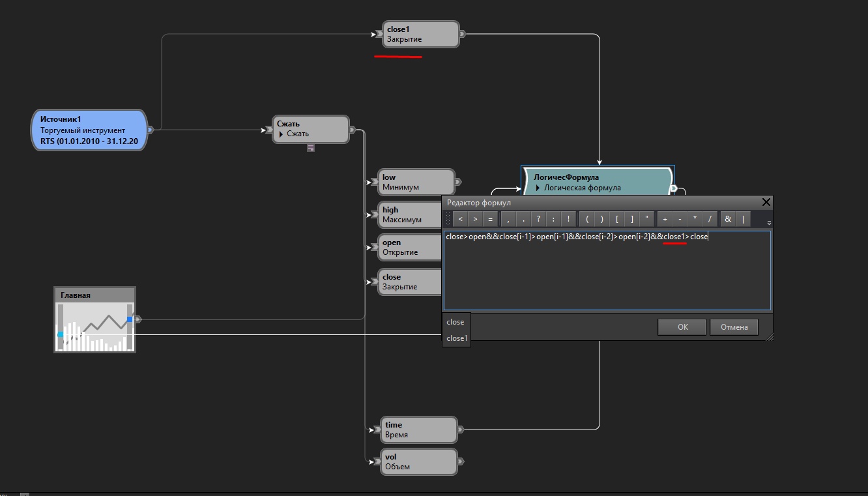Select the ЛогичесФормула block
This screenshot has height=496, width=868.
pos(598,182)
